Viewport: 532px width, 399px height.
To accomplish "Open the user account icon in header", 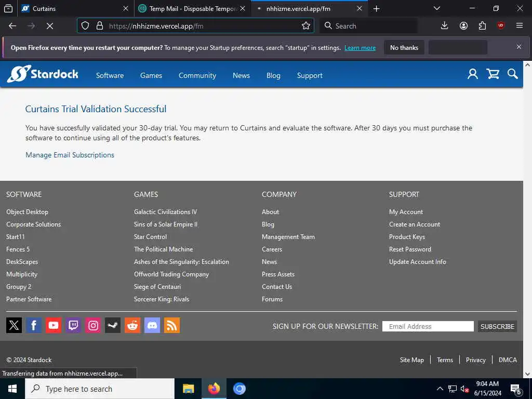I will (473, 74).
